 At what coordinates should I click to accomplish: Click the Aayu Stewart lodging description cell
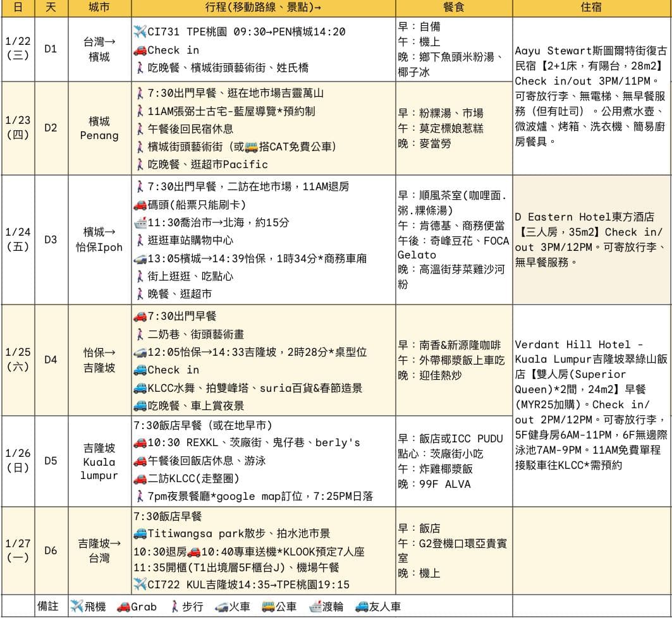click(x=592, y=96)
